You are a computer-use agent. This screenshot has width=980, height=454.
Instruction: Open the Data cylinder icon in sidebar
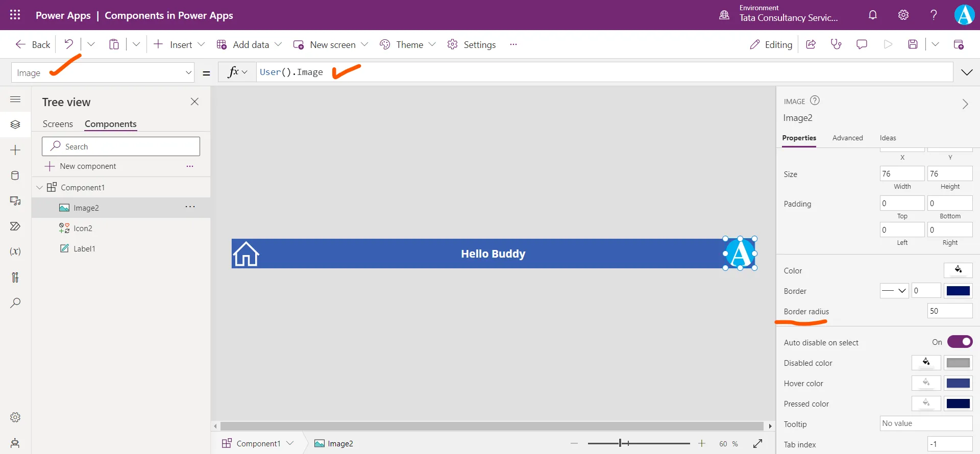pyautogui.click(x=15, y=175)
